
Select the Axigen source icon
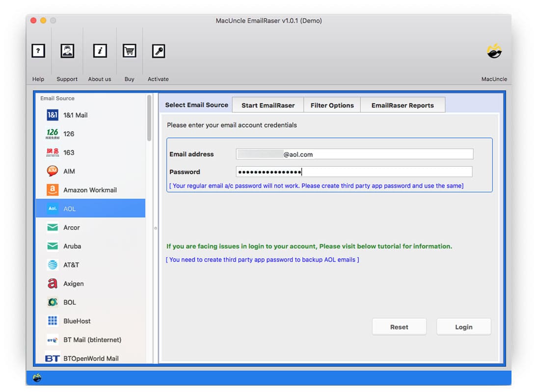[x=53, y=283]
